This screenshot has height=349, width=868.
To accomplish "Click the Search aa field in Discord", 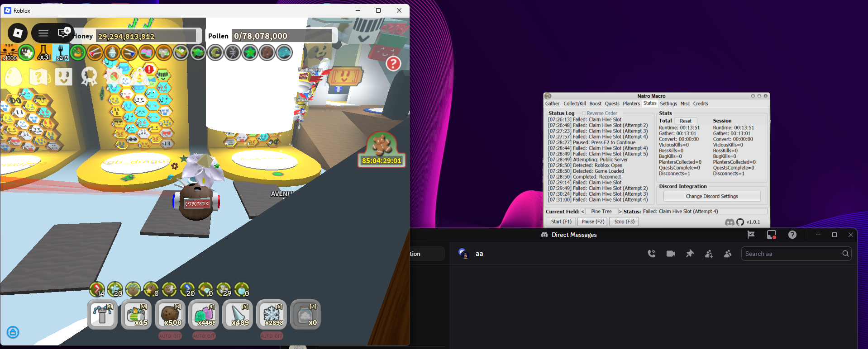I will [796, 254].
